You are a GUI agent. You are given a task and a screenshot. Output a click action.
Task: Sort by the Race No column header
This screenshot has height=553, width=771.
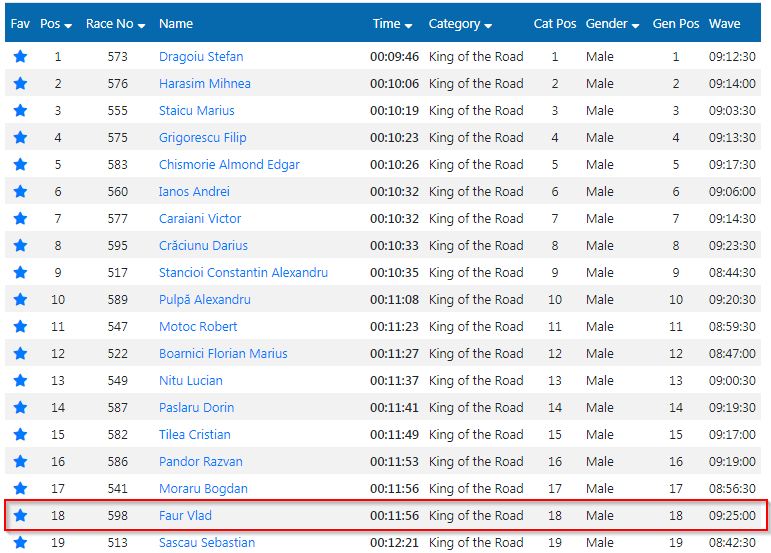tap(115, 24)
